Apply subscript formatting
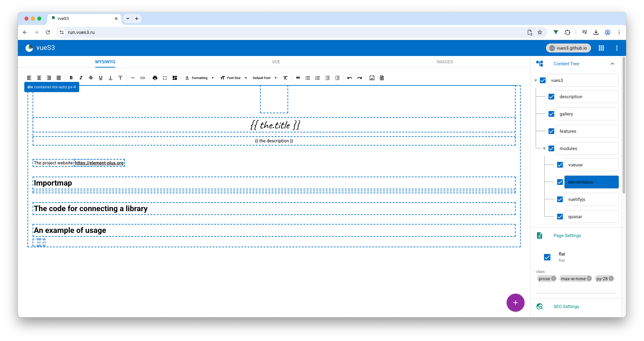 click(x=111, y=78)
